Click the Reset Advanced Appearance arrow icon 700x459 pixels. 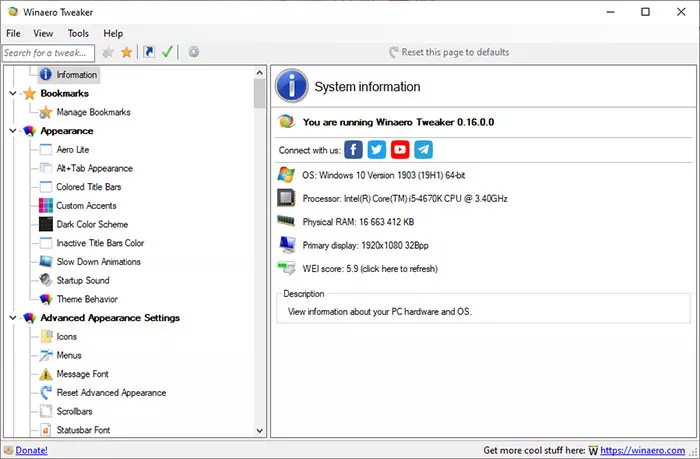(x=46, y=392)
